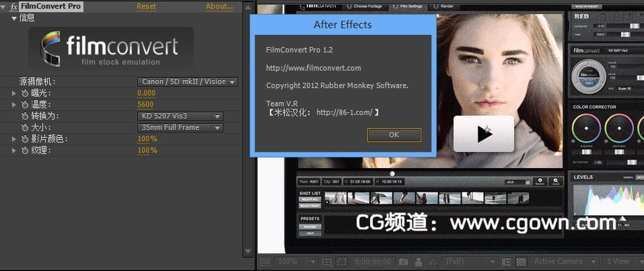This screenshot has height=271, width=644.
Task: Toggle mask and shape path visibility icon
Action: pyautogui.click(x=342, y=262)
